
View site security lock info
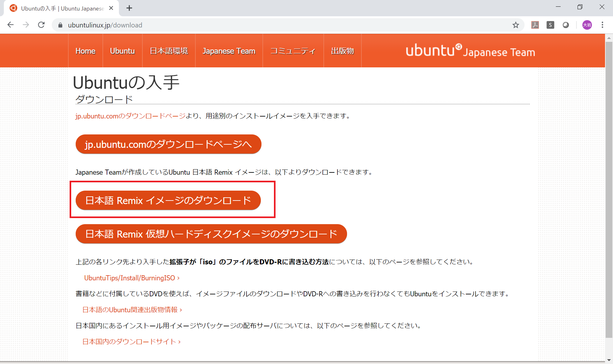coord(60,25)
